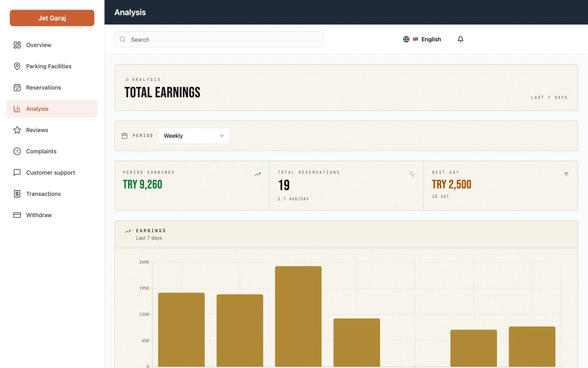This screenshot has width=588, height=368.
Task: Click the Parking Facilities pin icon
Action: (17, 66)
